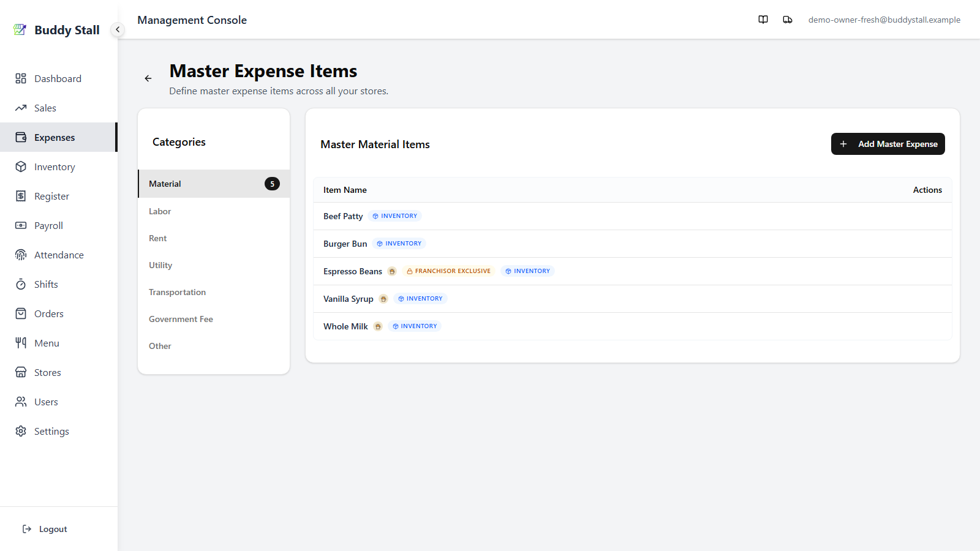Click the Inventory badge on Beef Patty
This screenshot has height=551, width=980.
coord(395,216)
